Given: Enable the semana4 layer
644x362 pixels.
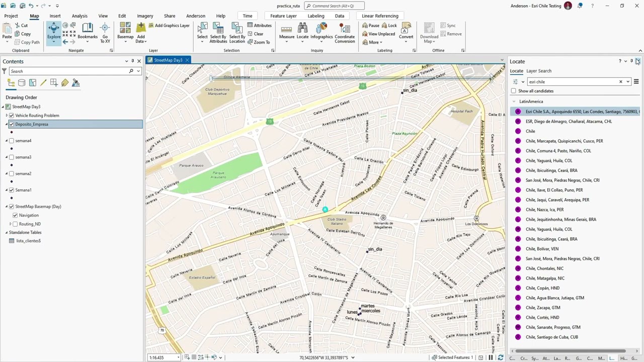Looking at the screenshot, I should [x=12, y=141].
